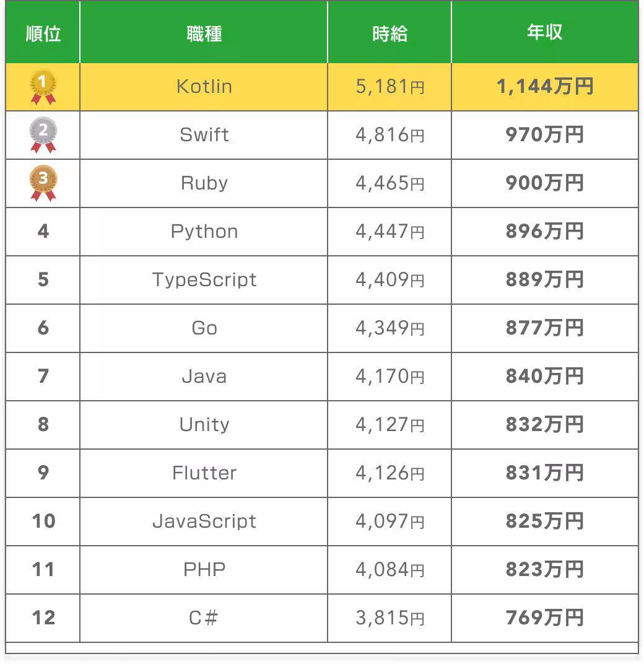Select the TypeScript cell
The image size is (644, 664).
[x=204, y=280]
